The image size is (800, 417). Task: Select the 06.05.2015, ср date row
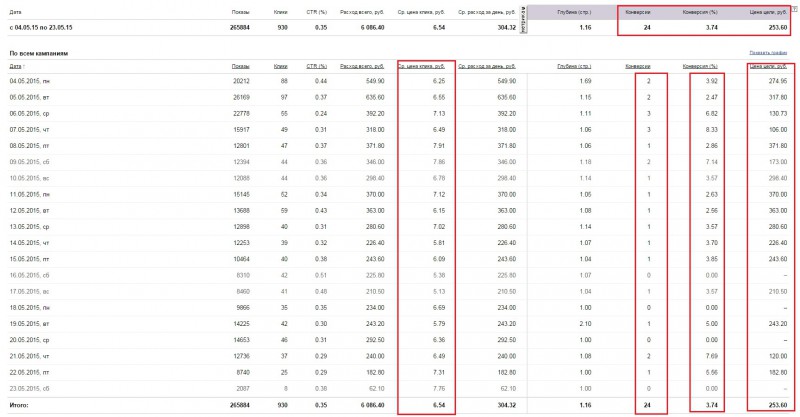click(x=29, y=114)
